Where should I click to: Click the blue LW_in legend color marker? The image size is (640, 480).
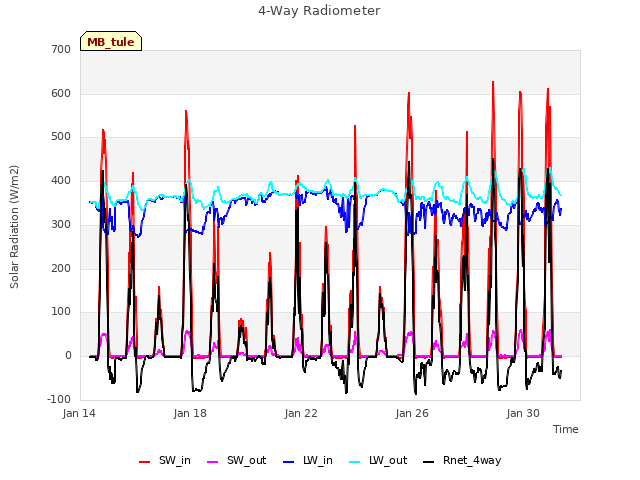point(289,462)
